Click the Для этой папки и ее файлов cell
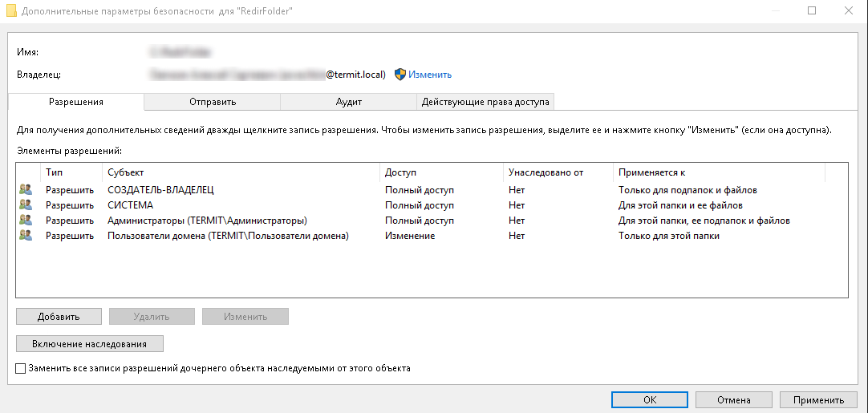 (679, 205)
